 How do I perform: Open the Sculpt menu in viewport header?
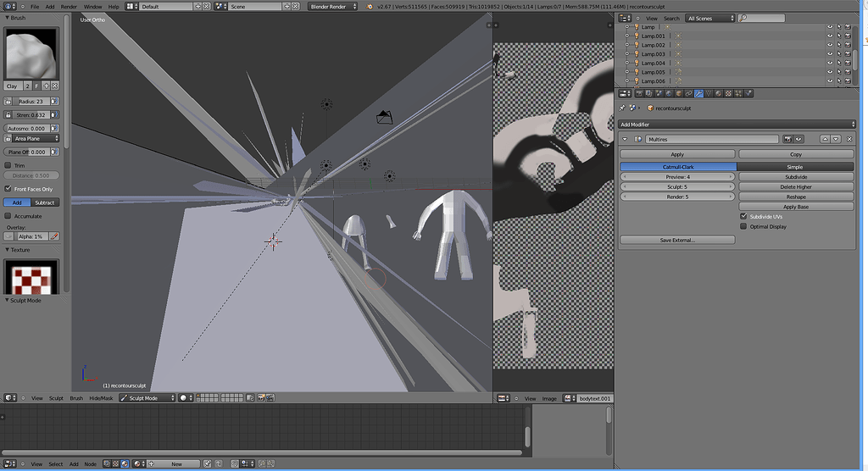pyautogui.click(x=56, y=398)
